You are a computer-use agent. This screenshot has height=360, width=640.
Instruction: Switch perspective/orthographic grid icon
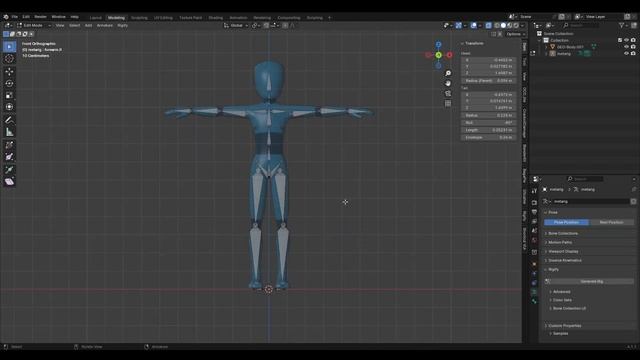point(448,103)
